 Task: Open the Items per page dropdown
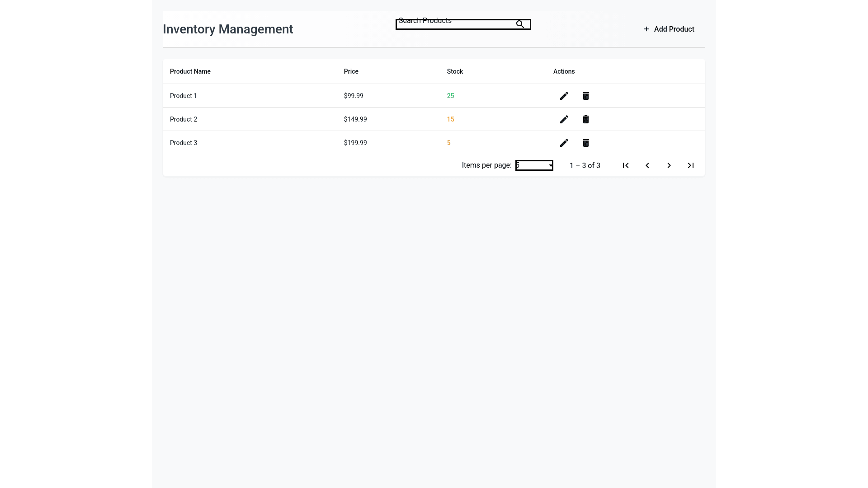click(534, 165)
